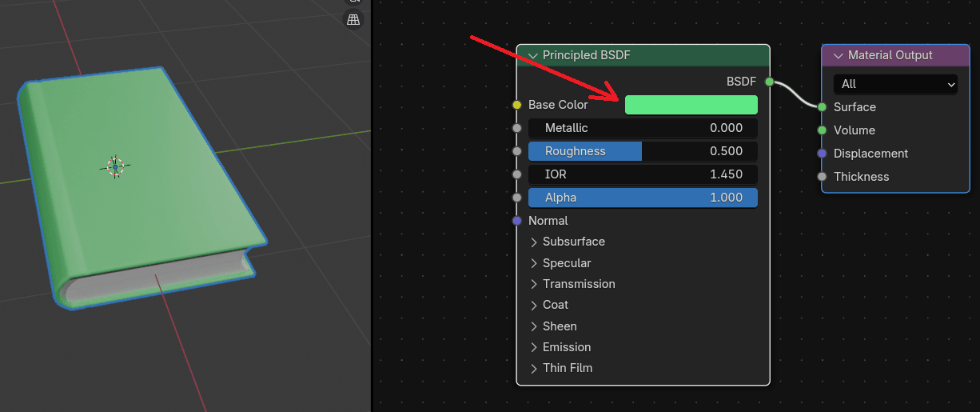
Task: Click the yellow Base Color input socket
Action: click(x=517, y=105)
